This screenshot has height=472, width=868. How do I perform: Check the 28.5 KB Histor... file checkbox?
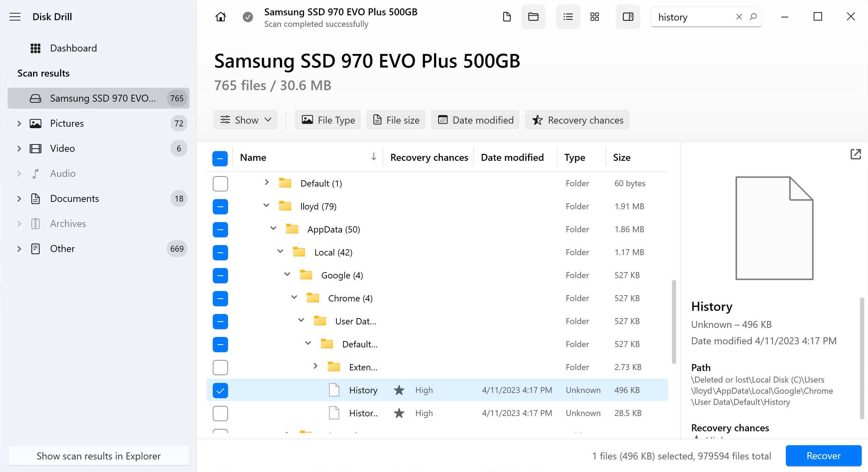click(x=220, y=413)
